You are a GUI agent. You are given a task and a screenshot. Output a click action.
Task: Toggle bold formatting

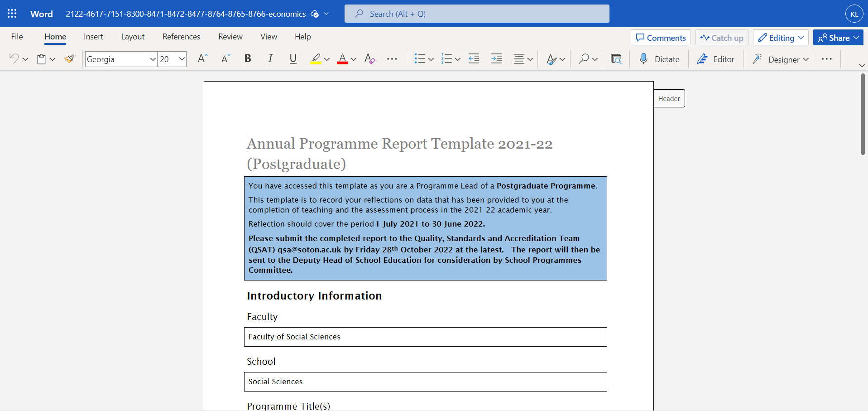247,58
